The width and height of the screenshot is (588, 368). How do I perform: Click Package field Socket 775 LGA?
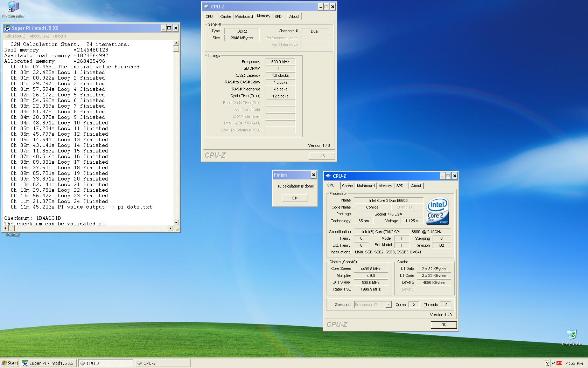click(388, 214)
